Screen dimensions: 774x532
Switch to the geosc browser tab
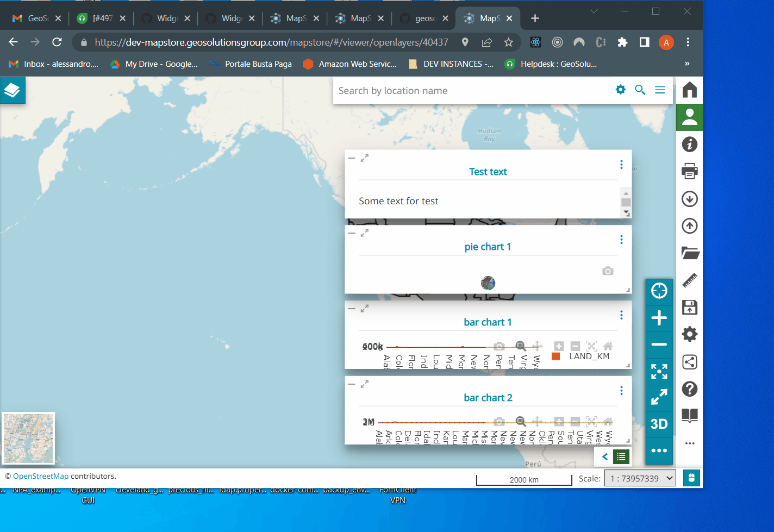pyautogui.click(x=425, y=18)
